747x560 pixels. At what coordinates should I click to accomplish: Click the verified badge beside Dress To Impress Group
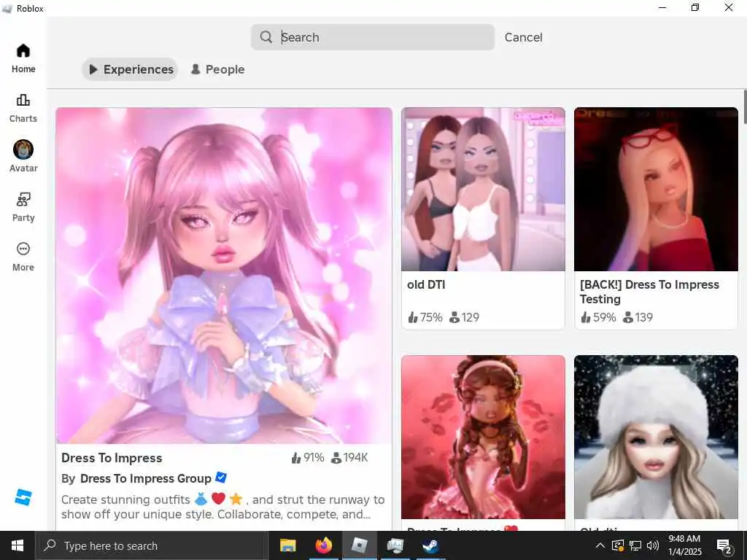[221, 477]
